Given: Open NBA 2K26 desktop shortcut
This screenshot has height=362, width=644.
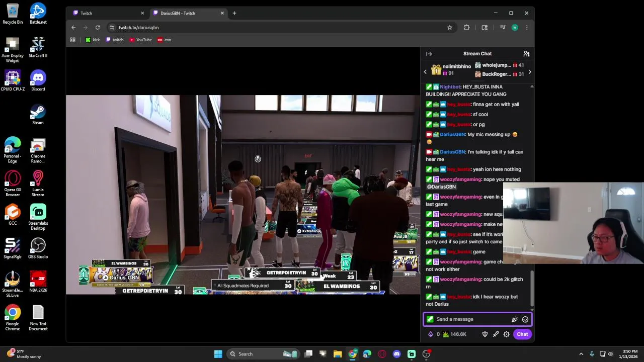Looking at the screenshot, I should [x=38, y=282].
